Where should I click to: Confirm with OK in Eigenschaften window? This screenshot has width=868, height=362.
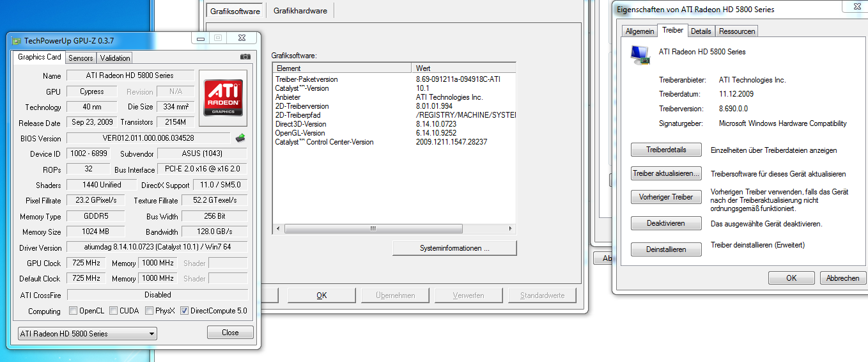tap(791, 278)
